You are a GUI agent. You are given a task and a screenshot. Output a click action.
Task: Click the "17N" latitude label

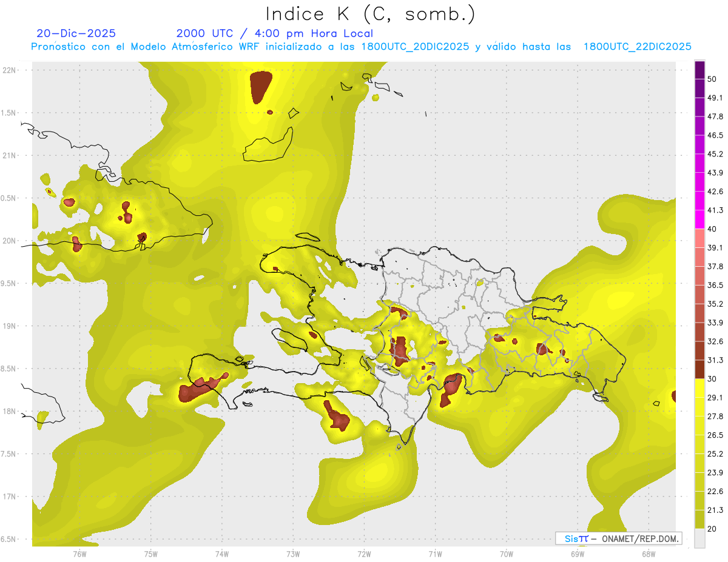9,497
